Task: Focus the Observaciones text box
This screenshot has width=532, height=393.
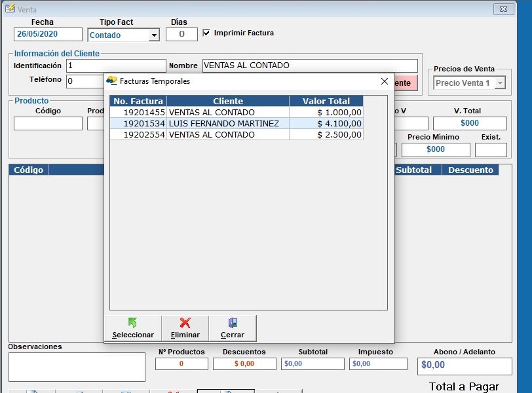Action: [x=77, y=367]
